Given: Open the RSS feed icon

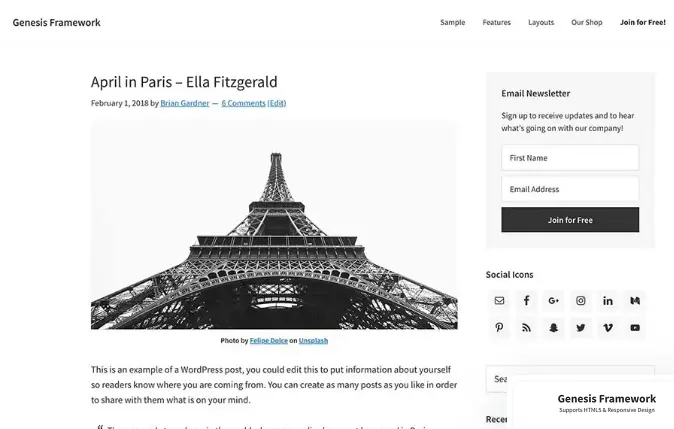Looking at the screenshot, I should pyautogui.click(x=526, y=328).
